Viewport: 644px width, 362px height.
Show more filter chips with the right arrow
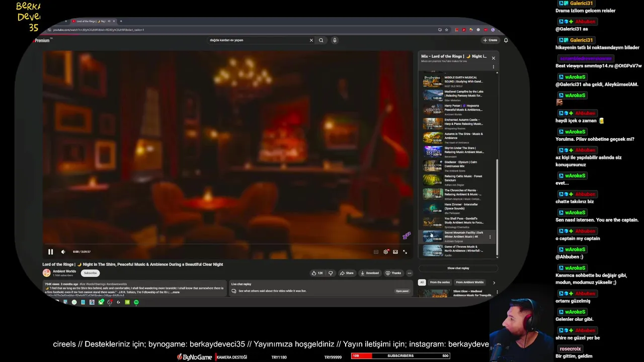[x=494, y=283]
